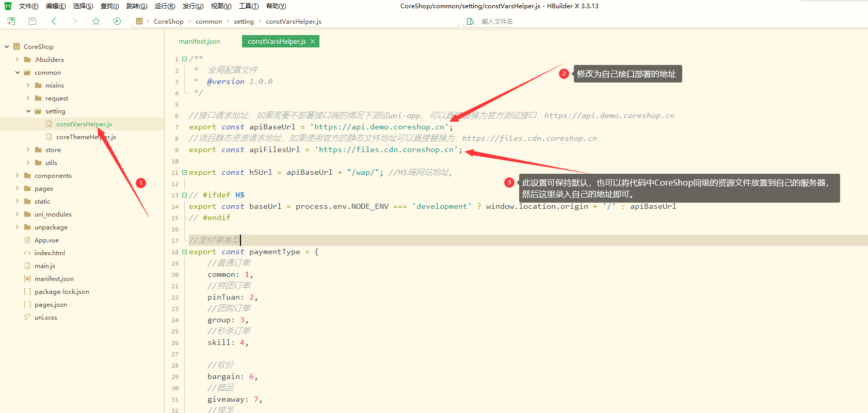This screenshot has width=868, height=413.
Task: Collapse the setting folder chevron
Action: tap(28, 111)
